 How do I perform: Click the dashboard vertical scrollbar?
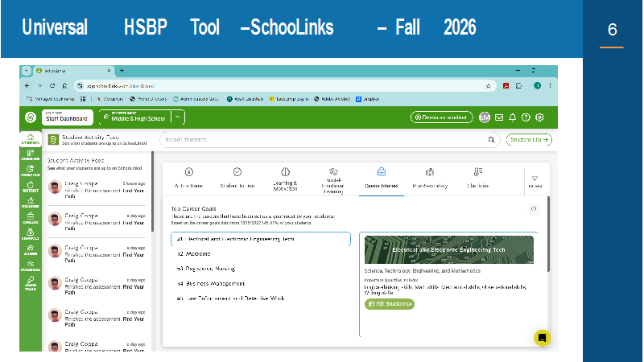549,234
